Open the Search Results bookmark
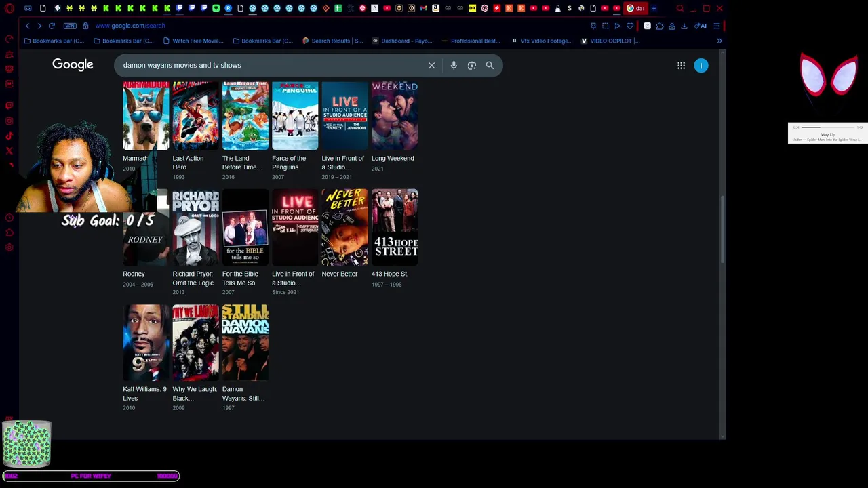This screenshot has height=488, width=868. pos(332,41)
